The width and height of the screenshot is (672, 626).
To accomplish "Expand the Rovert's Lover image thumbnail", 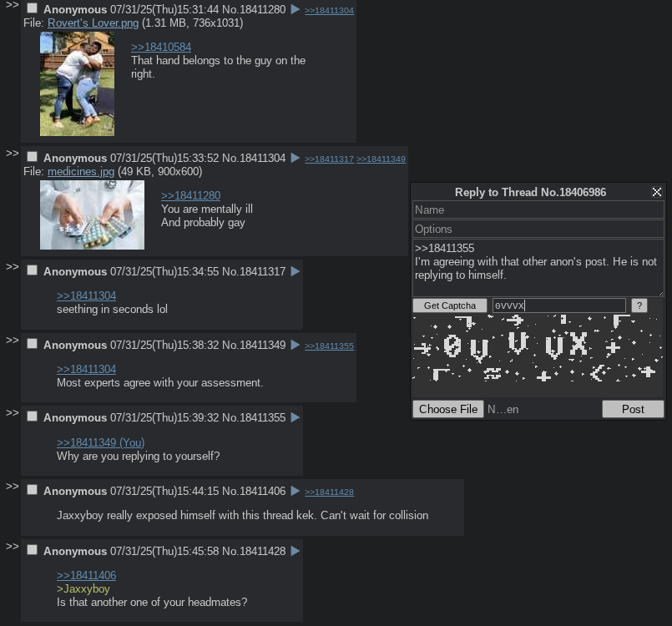I will 77,84.
